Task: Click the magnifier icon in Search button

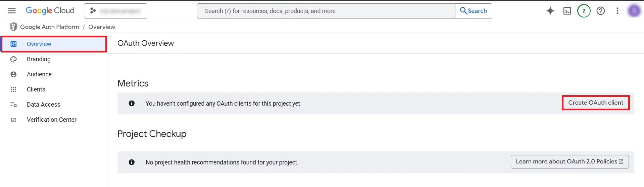Action: 463,11
